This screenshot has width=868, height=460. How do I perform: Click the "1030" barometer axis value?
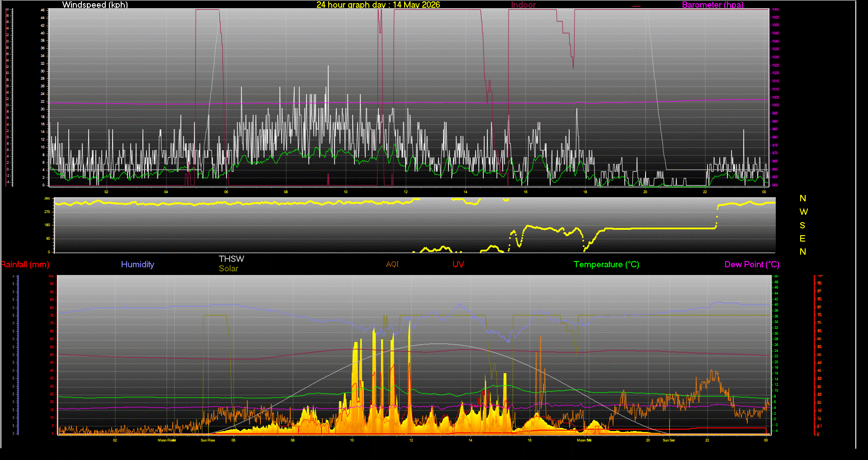pos(775,57)
